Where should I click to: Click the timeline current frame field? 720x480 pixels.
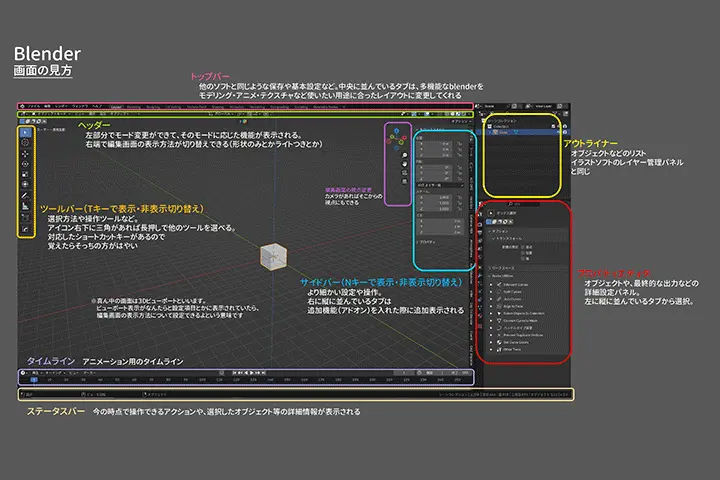403,373
